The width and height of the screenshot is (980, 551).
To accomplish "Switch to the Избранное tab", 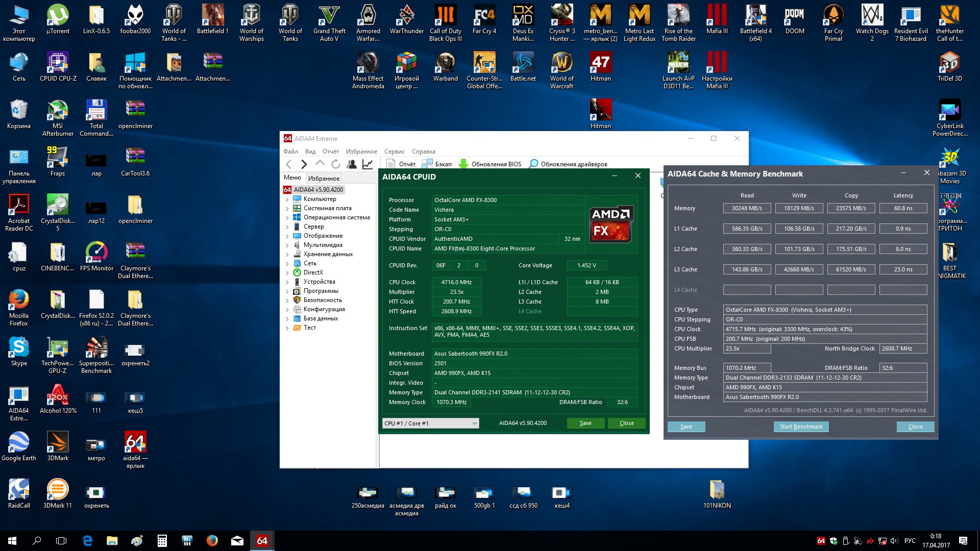I will [x=324, y=178].
